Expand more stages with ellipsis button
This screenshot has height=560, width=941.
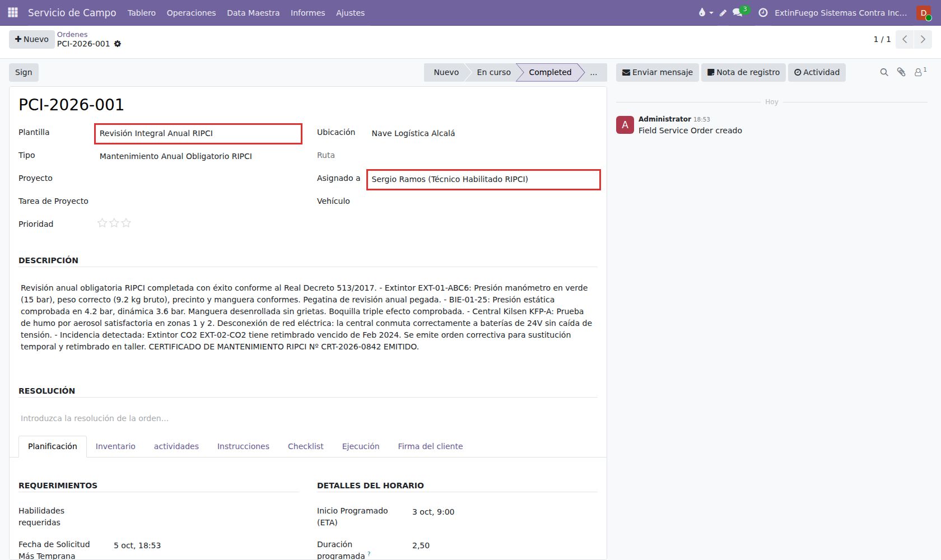(x=594, y=72)
